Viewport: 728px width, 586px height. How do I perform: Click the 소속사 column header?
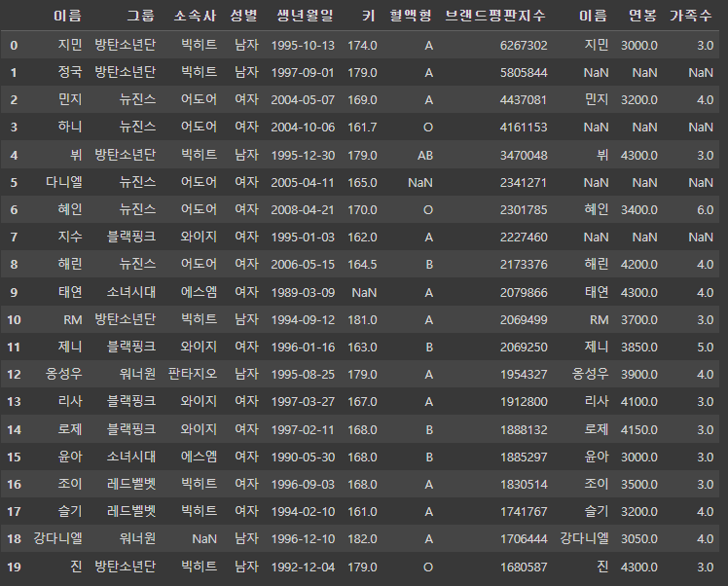coord(195,16)
